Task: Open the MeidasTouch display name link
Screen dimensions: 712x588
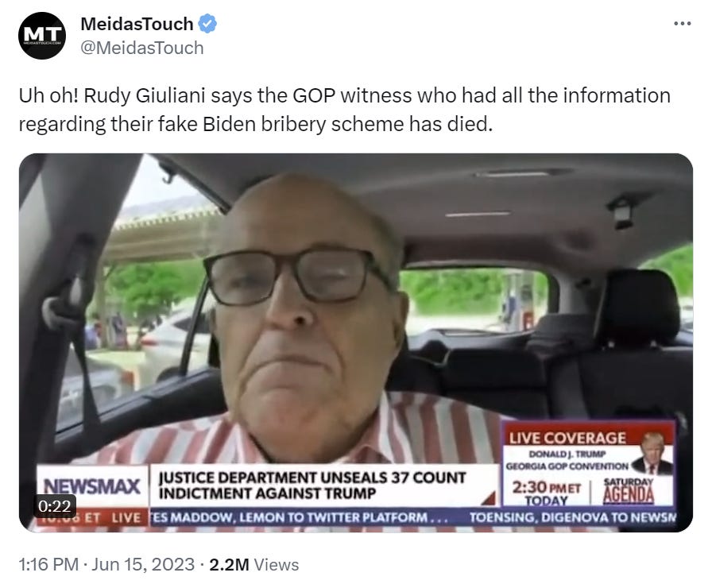Action: point(137,24)
